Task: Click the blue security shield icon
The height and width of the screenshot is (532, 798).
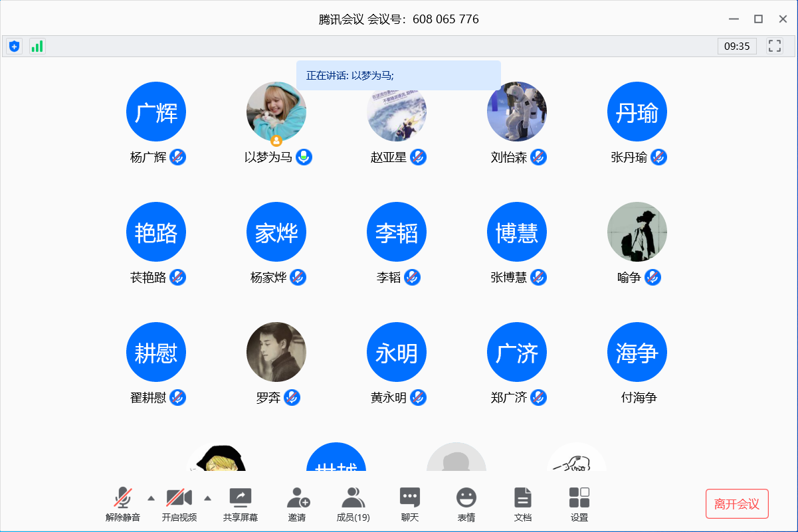Action: coord(15,46)
